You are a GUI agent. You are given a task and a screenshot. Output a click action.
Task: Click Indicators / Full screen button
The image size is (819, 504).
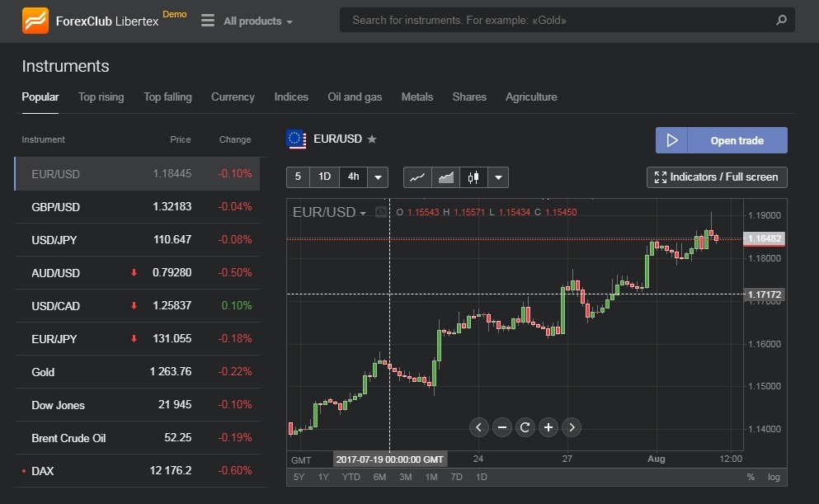click(717, 177)
